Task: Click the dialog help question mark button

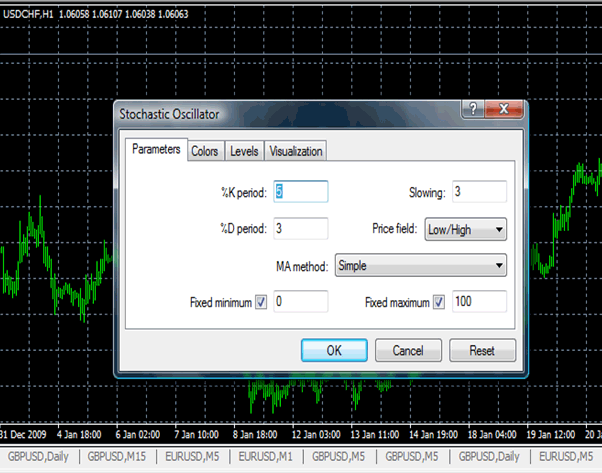Action: [x=473, y=109]
